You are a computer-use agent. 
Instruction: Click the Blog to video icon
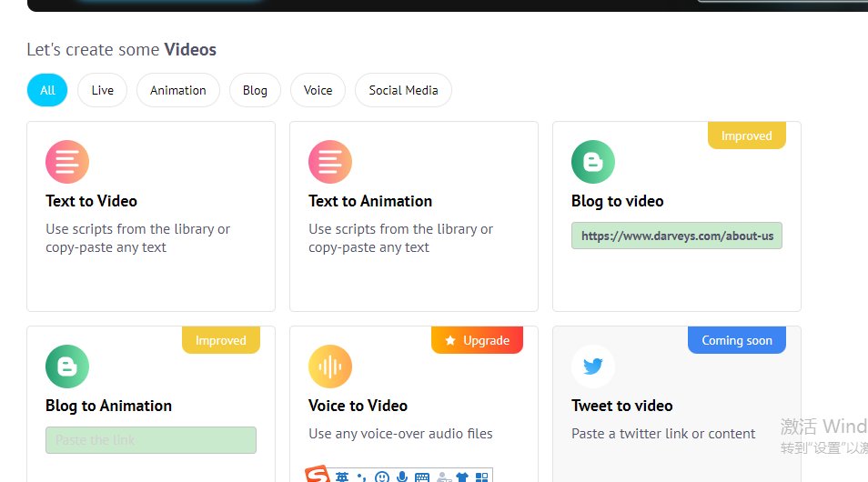point(593,163)
